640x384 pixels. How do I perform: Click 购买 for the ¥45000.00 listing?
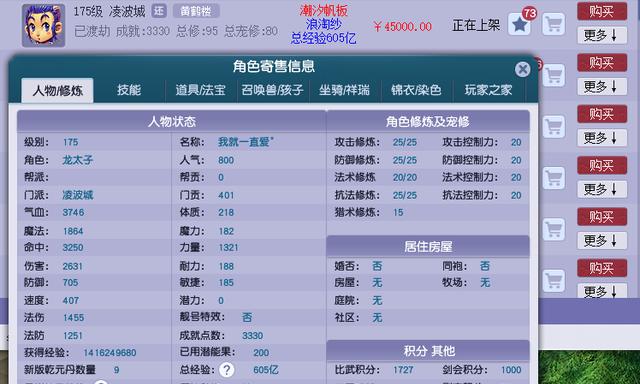pos(602,11)
